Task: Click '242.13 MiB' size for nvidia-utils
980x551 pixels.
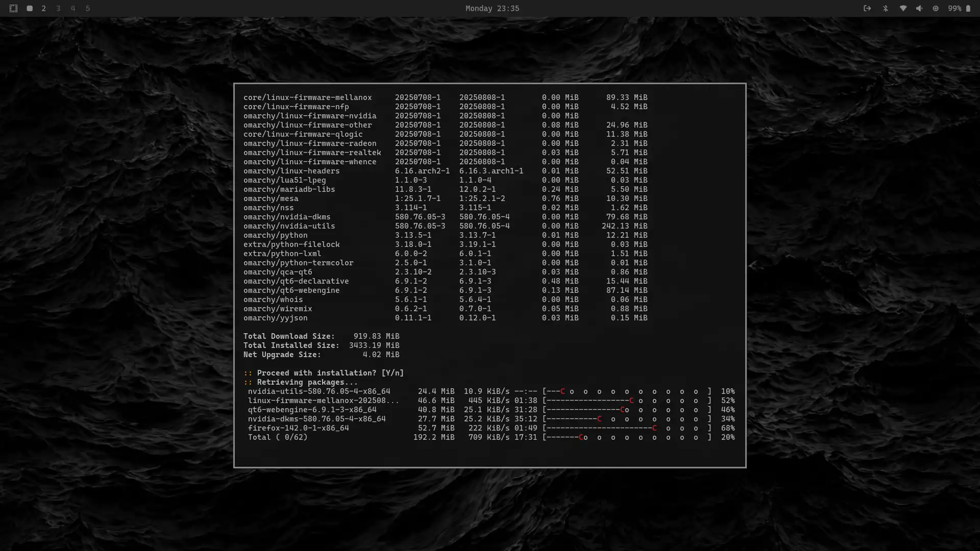Action: point(624,226)
